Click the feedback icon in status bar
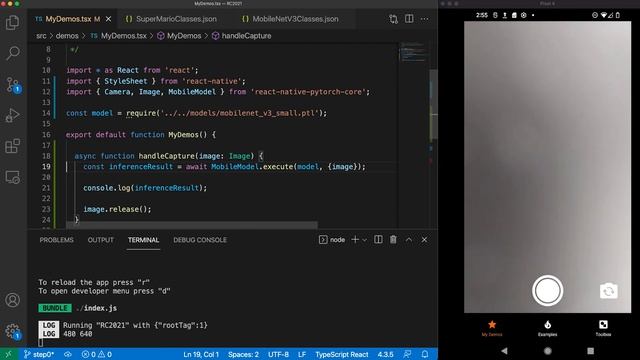640x360 pixels. pos(407,354)
